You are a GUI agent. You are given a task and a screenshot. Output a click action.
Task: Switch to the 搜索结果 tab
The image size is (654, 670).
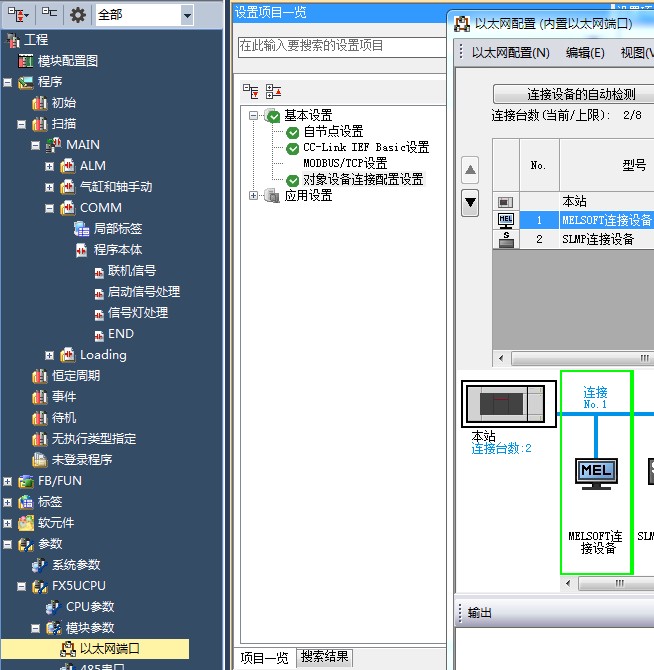pos(325,657)
